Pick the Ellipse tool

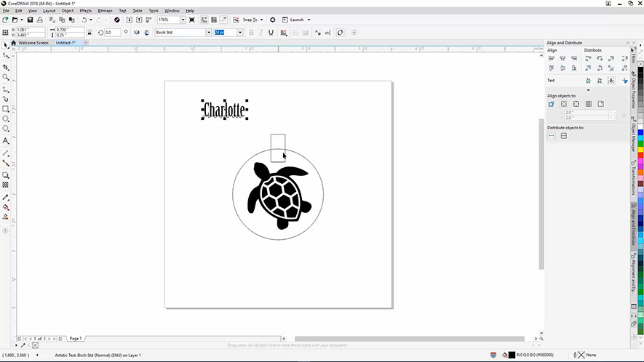click(x=6, y=118)
